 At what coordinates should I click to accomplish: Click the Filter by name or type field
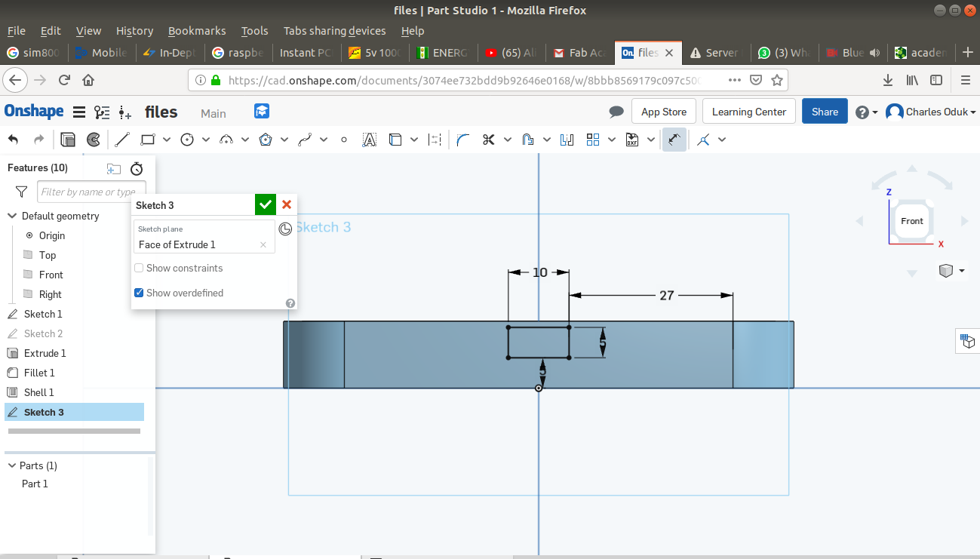pos(91,192)
